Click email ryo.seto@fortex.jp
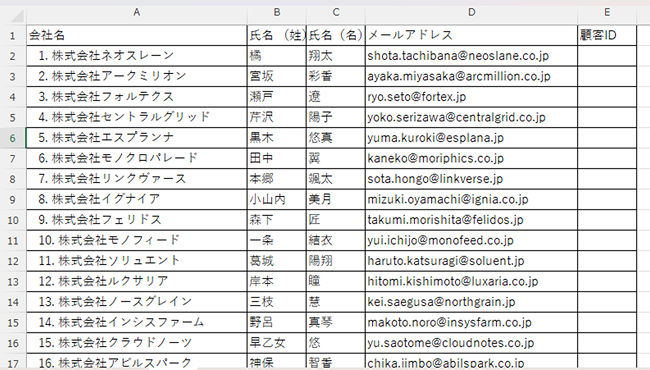 (471, 97)
